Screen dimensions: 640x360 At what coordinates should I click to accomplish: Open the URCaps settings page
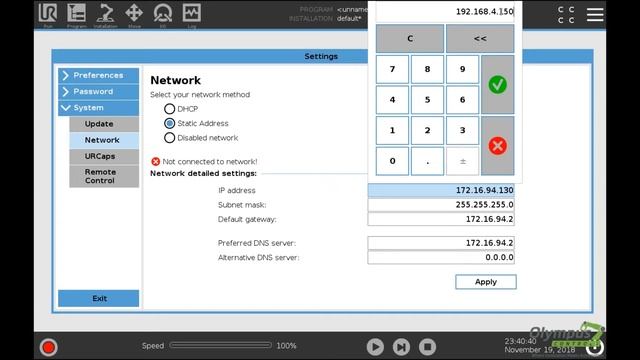tap(104, 156)
